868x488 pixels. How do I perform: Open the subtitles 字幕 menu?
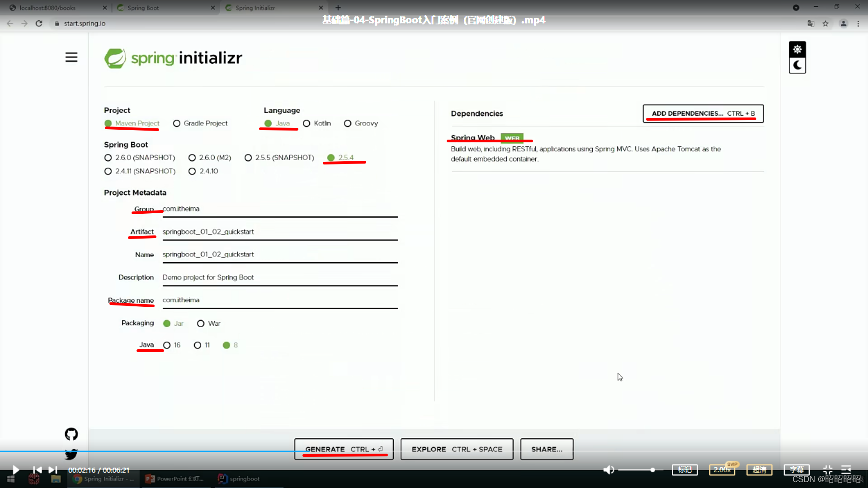tap(797, 470)
